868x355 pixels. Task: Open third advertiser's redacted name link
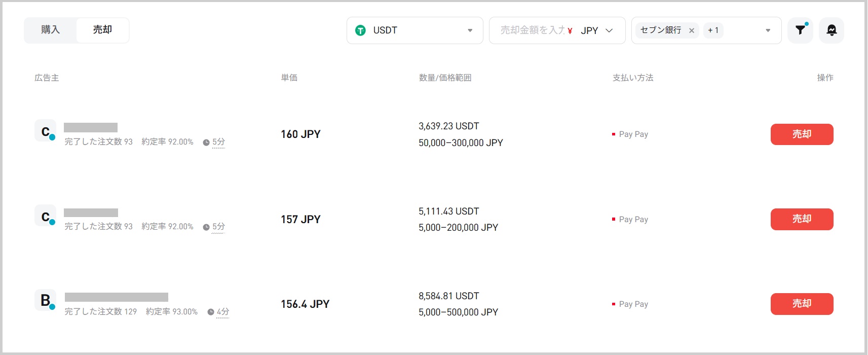117,297
